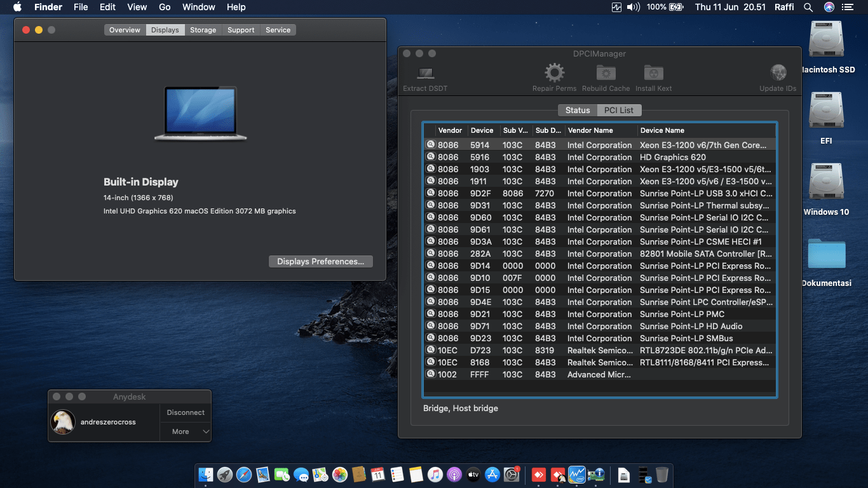Select the RTL8111/8168/8411 PCI Express row
Image resolution: width=868 pixels, height=488 pixels.
600,362
